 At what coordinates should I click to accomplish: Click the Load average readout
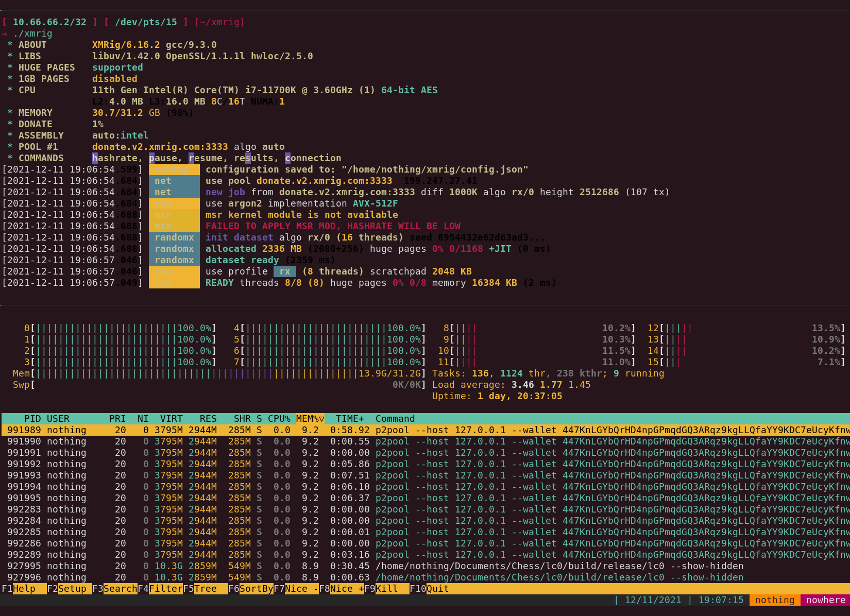512,385
